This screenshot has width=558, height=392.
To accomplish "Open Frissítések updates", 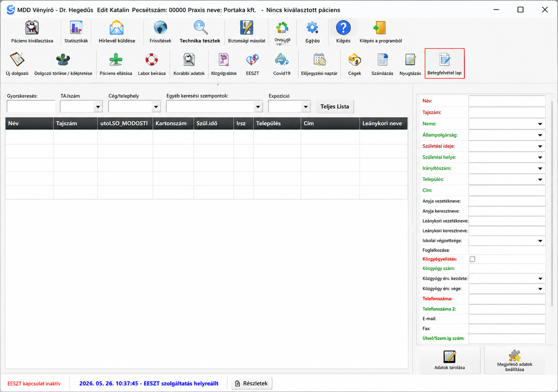I will [160, 32].
